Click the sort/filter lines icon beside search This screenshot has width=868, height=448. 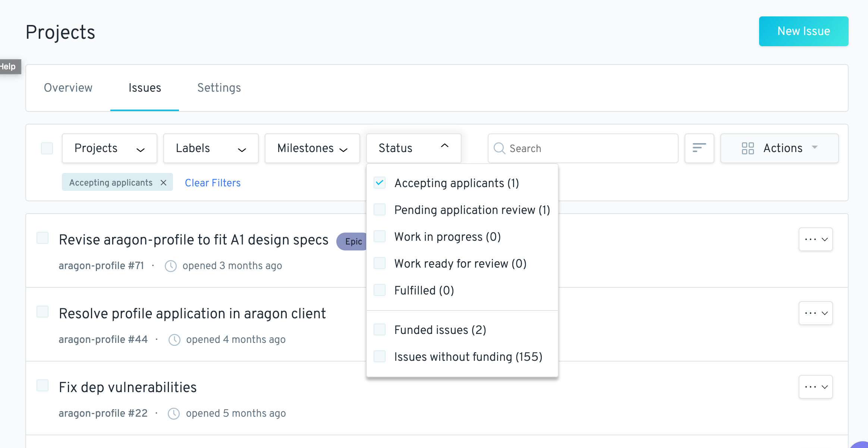coord(700,148)
